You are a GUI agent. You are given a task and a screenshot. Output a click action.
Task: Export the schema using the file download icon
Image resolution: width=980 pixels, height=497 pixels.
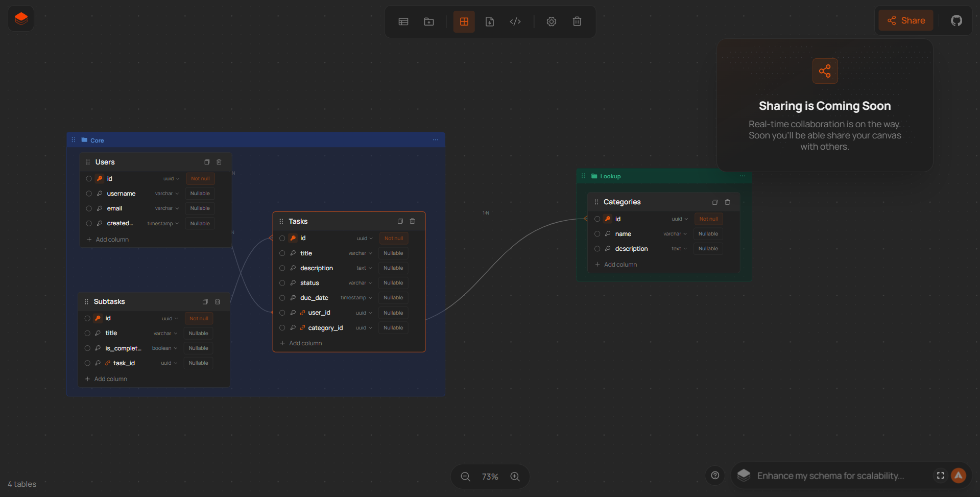pos(490,21)
